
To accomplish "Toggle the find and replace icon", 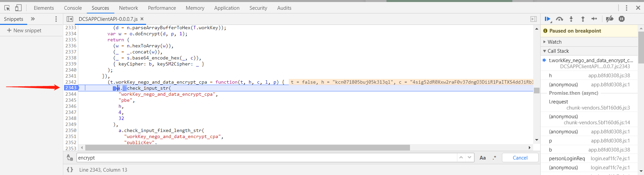I will 70,158.
